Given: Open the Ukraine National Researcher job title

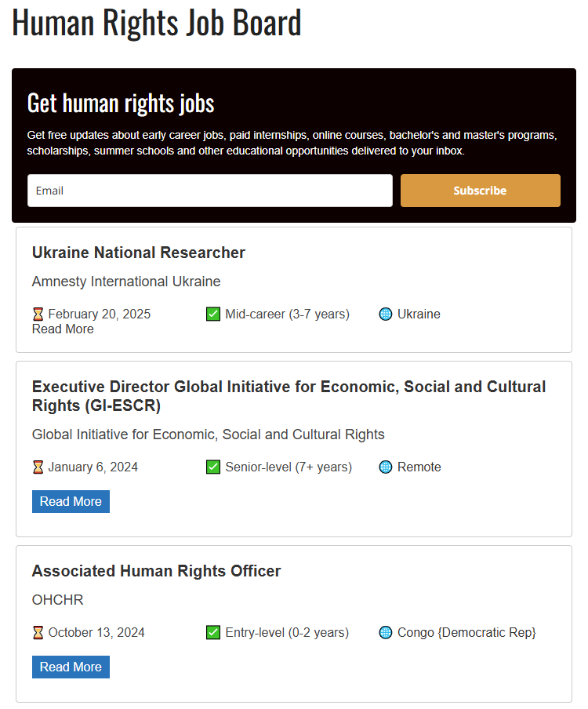Looking at the screenshot, I should pos(138,253).
